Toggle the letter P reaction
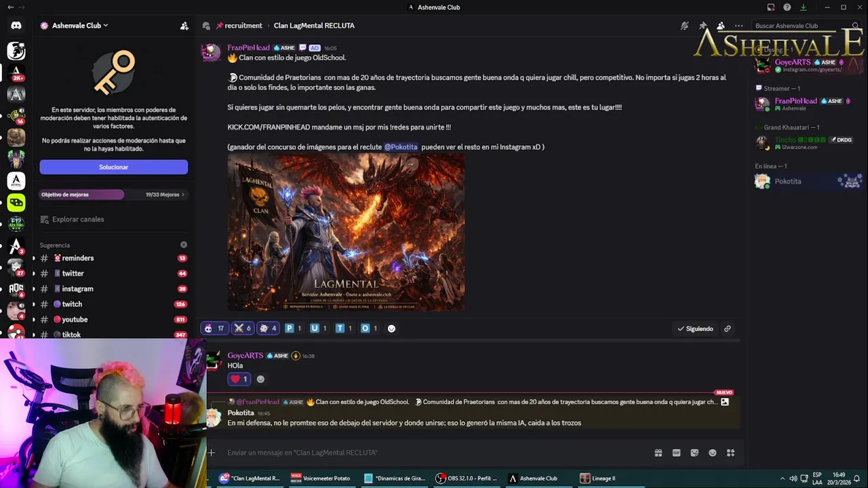This screenshot has height=488, width=868. click(x=294, y=328)
